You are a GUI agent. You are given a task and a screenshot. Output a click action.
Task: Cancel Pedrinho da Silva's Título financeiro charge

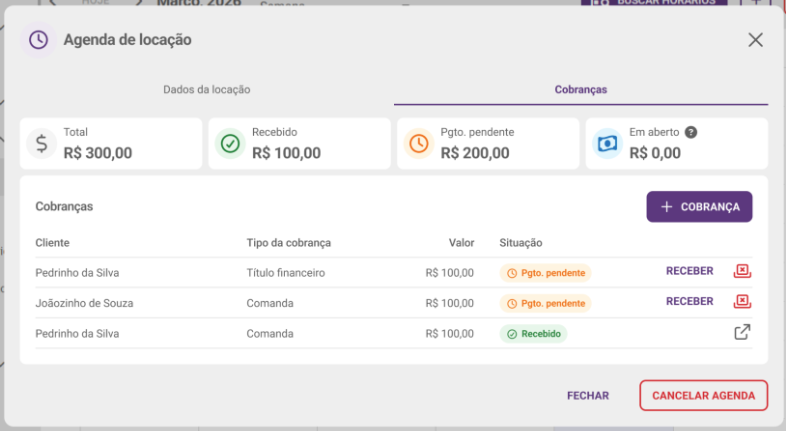point(742,271)
